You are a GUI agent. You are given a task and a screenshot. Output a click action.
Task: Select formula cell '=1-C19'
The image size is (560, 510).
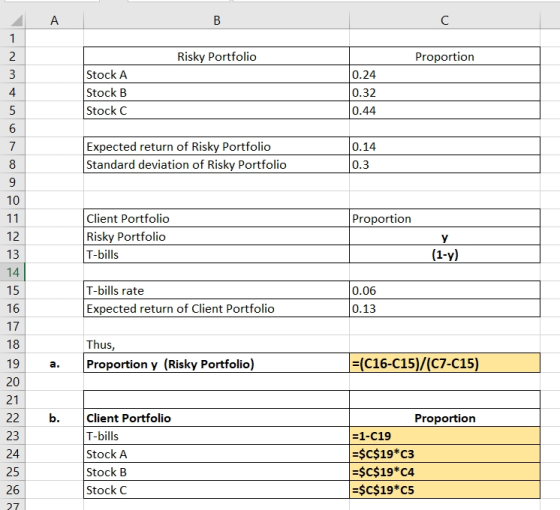pyautogui.click(x=444, y=436)
